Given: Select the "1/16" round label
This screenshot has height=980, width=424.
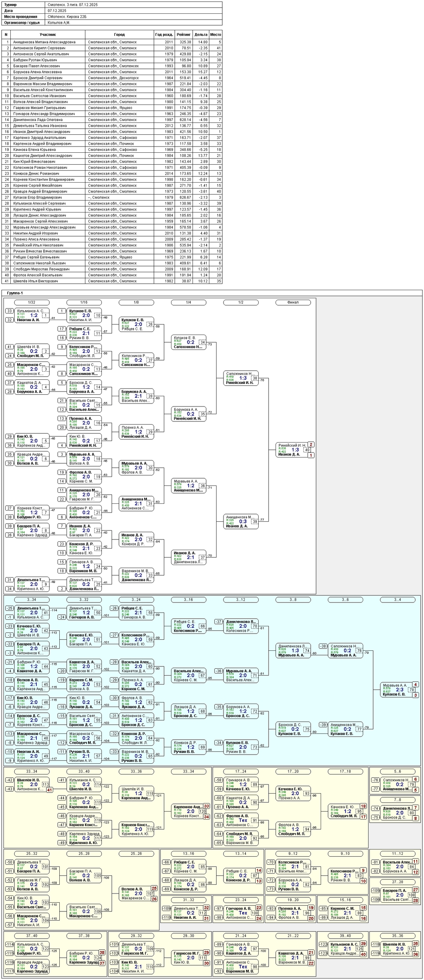Looking at the screenshot, I should pos(84,302).
